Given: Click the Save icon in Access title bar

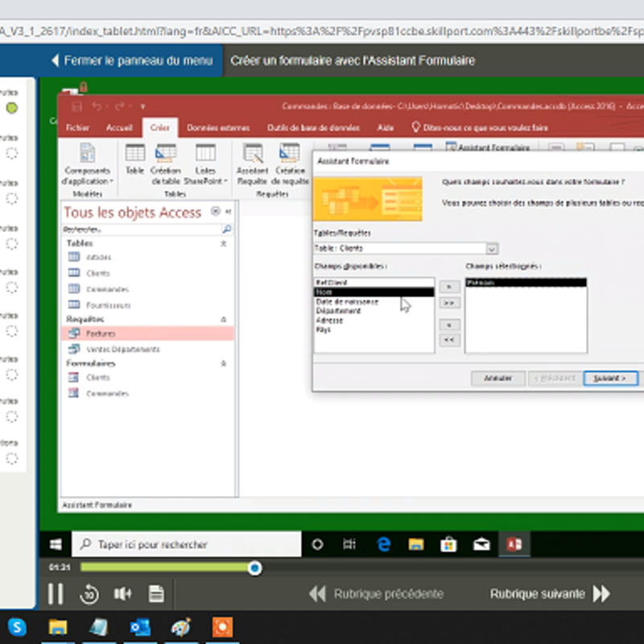Looking at the screenshot, I should pos(76,107).
